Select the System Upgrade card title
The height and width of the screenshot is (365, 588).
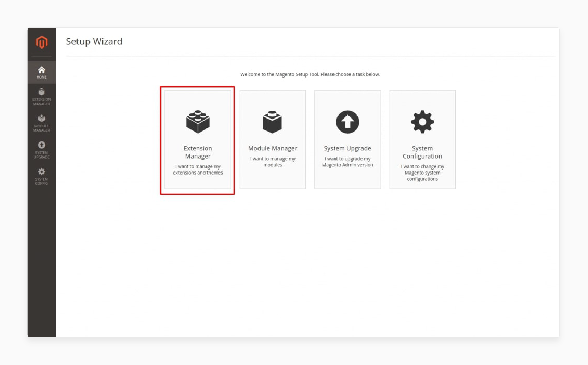click(347, 148)
